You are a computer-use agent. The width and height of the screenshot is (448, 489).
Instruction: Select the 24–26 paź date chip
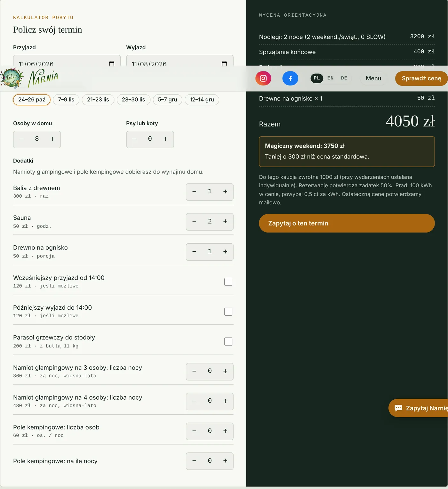pyautogui.click(x=32, y=100)
